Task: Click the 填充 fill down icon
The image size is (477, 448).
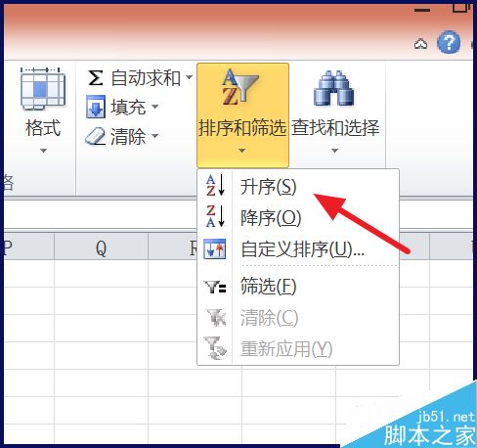Action: tap(96, 107)
